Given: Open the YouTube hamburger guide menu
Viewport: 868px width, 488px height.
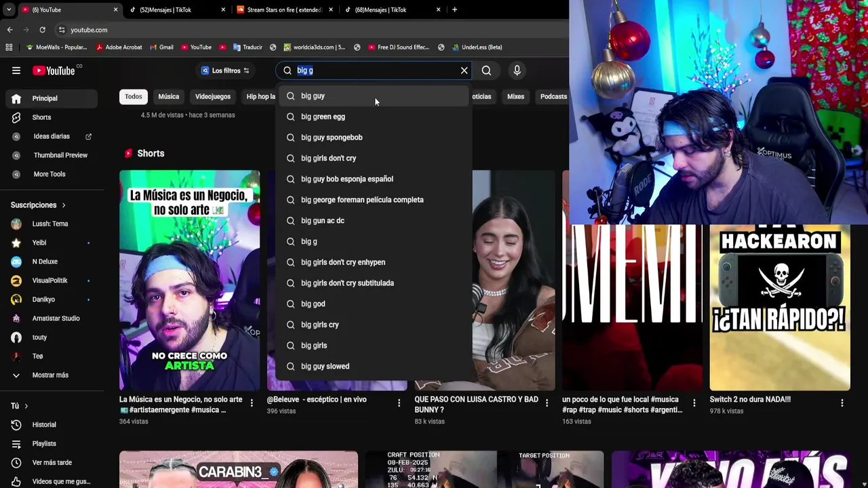Looking at the screenshot, I should (16, 70).
